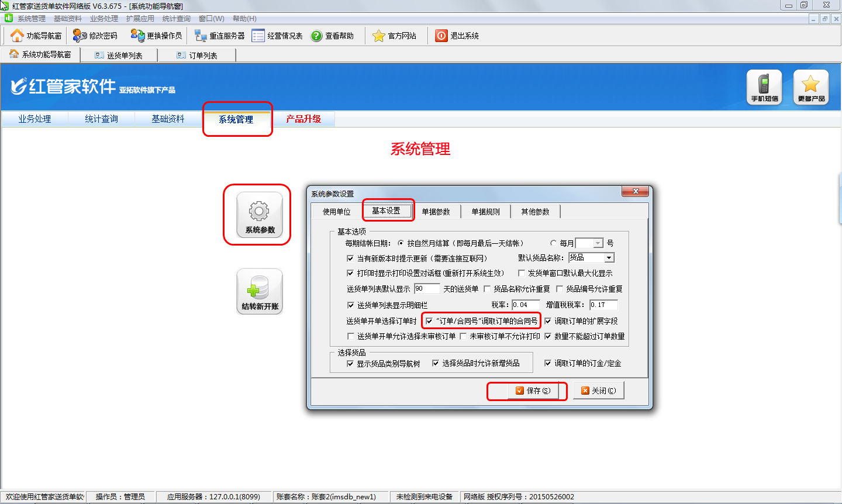This screenshot has height=504, width=842.
Task: Open the 手机短信 button
Action: [764, 87]
